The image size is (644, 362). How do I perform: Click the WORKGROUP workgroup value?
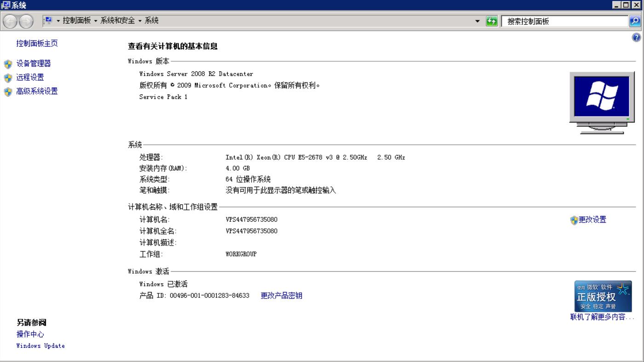(241, 254)
